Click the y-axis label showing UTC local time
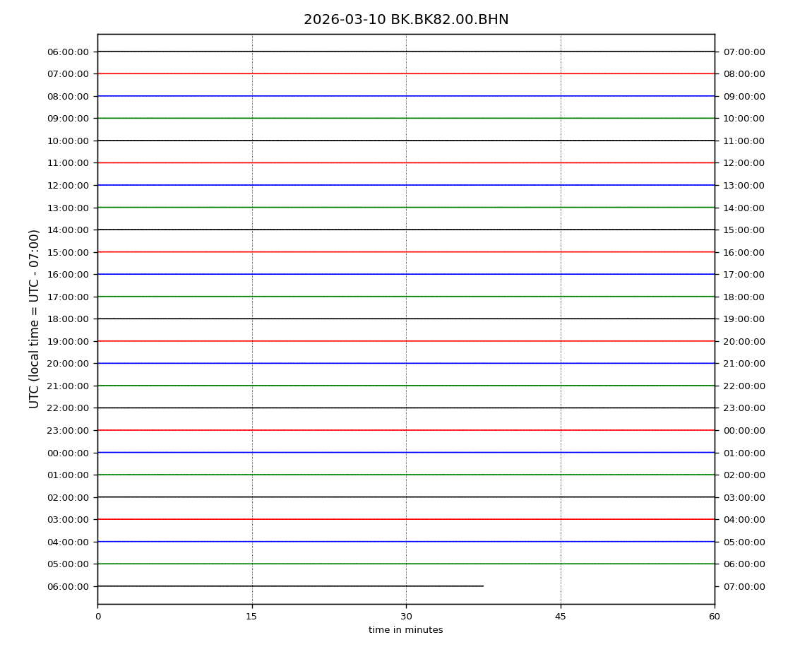 (35, 319)
